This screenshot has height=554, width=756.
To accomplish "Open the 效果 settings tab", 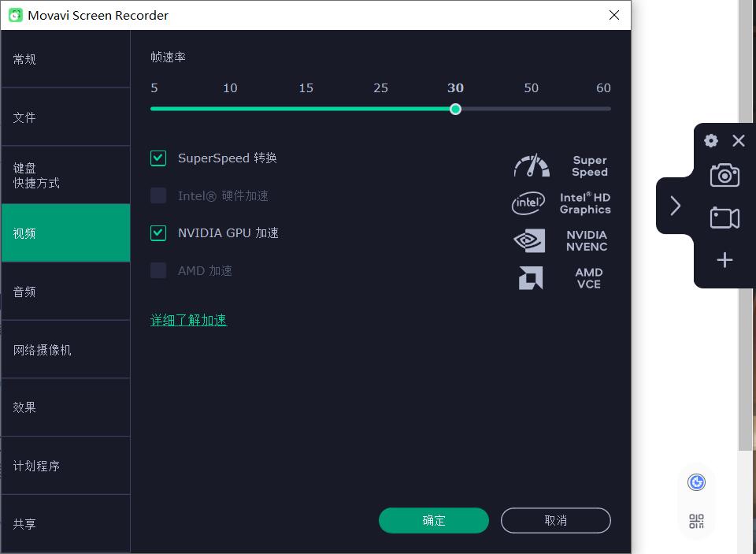I will [x=65, y=407].
